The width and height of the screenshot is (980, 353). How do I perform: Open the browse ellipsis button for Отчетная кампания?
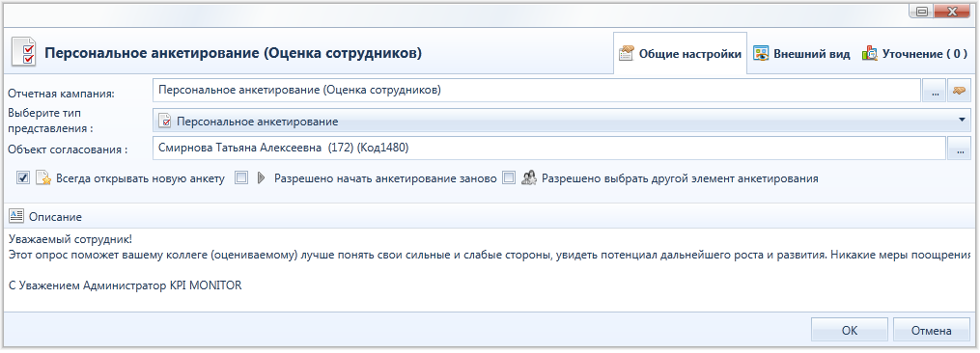coord(935,92)
